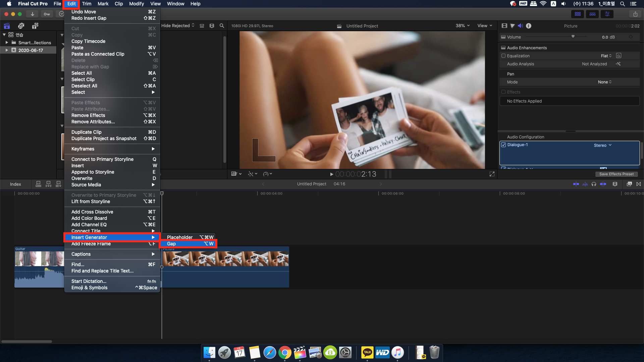Screen dimensions: 644x362
Task: Open the Trim menu
Action: click(87, 4)
